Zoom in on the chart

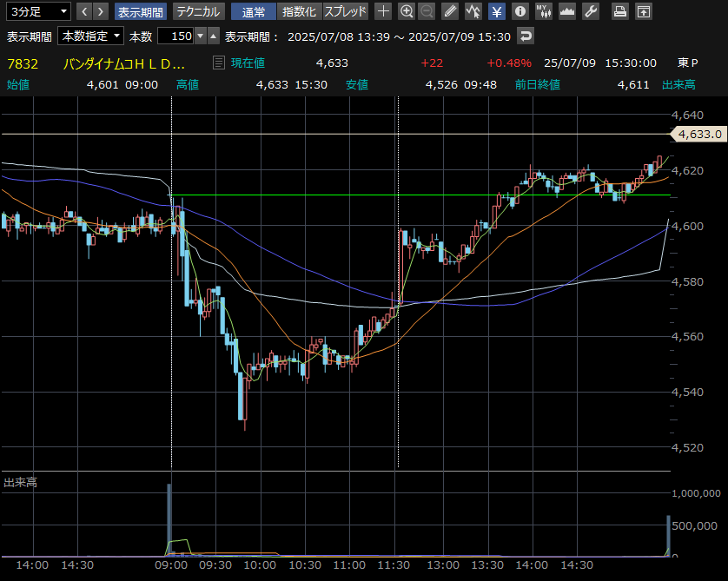(x=406, y=11)
